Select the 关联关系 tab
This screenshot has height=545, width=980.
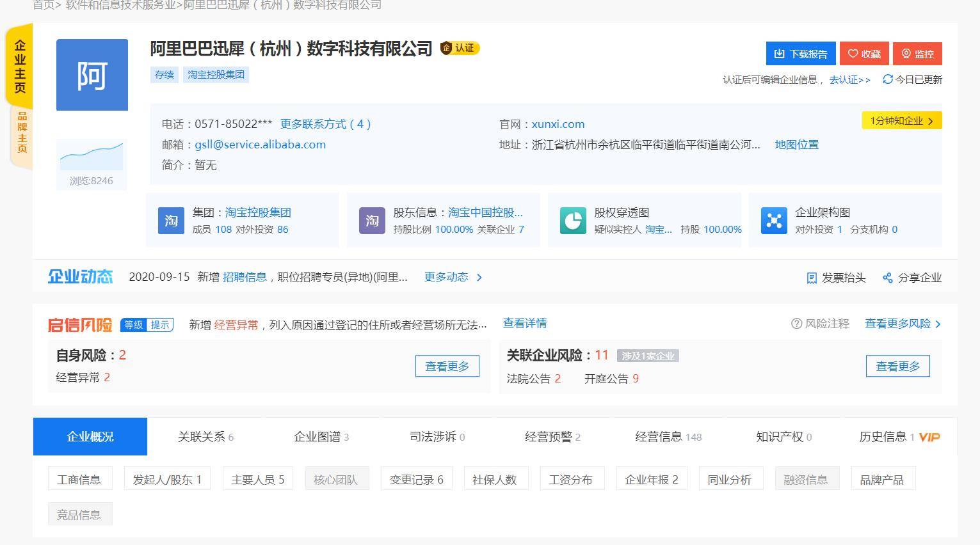(205, 437)
